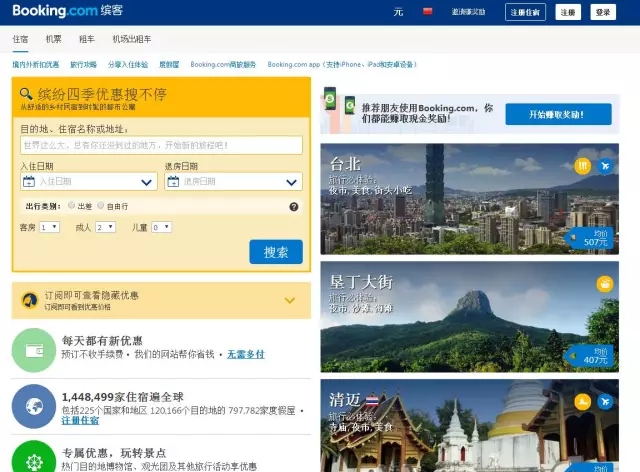Follow the 无需多付 link
This screenshot has width=640, height=472.
(x=246, y=354)
